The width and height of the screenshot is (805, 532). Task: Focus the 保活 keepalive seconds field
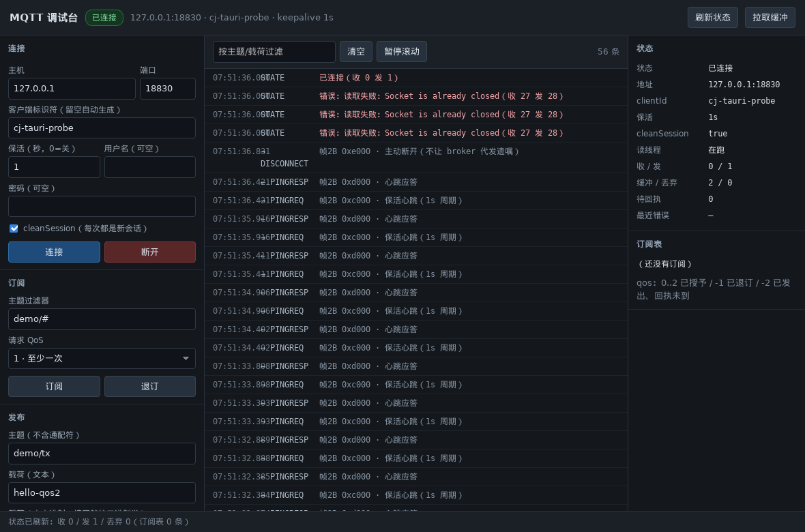point(54,167)
